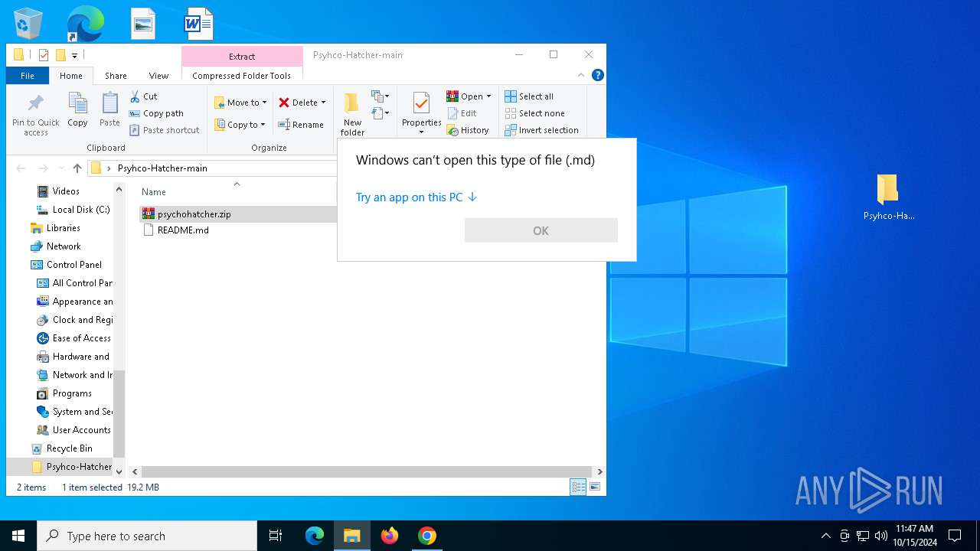Click Select none in ribbon

[534, 113]
